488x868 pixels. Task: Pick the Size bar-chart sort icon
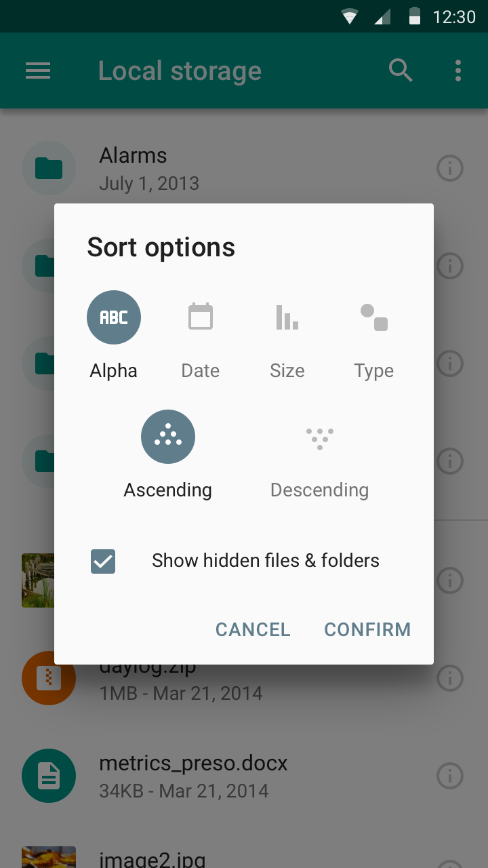click(x=287, y=317)
